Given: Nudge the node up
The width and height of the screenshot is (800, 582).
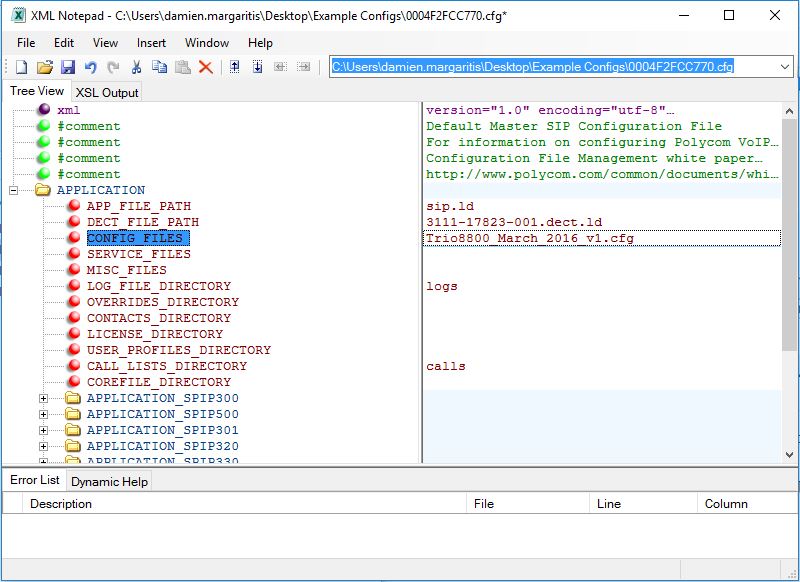Looking at the screenshot, I should click(234, 67).
